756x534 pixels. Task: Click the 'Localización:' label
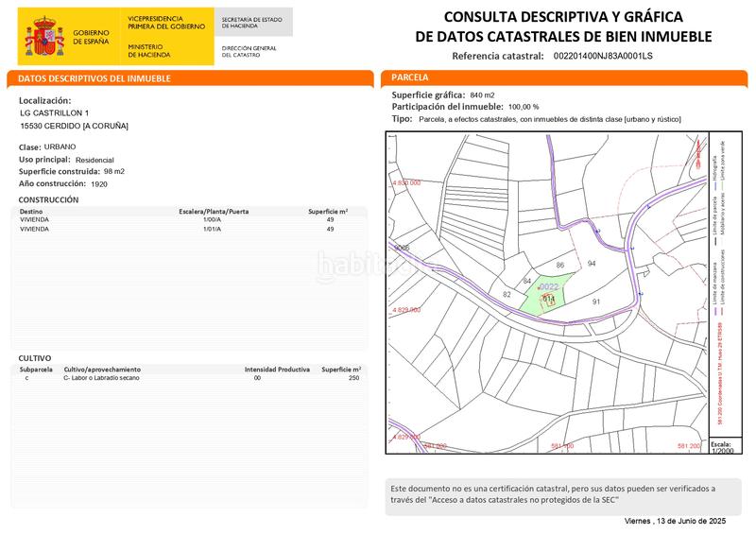[44, 101]
